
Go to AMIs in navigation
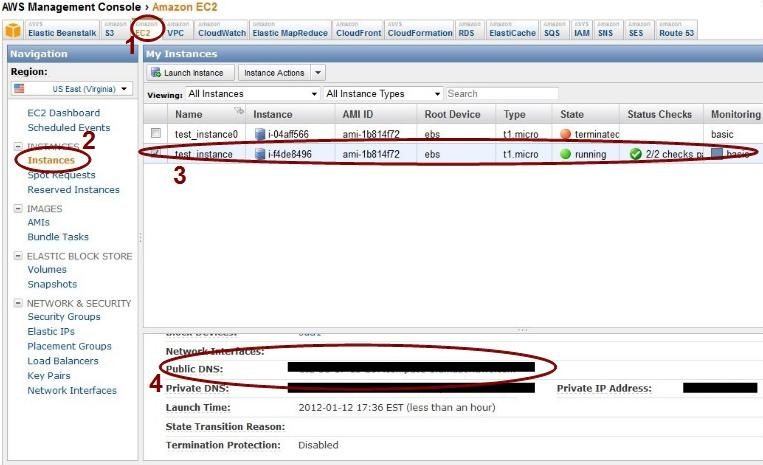point(38,222)
